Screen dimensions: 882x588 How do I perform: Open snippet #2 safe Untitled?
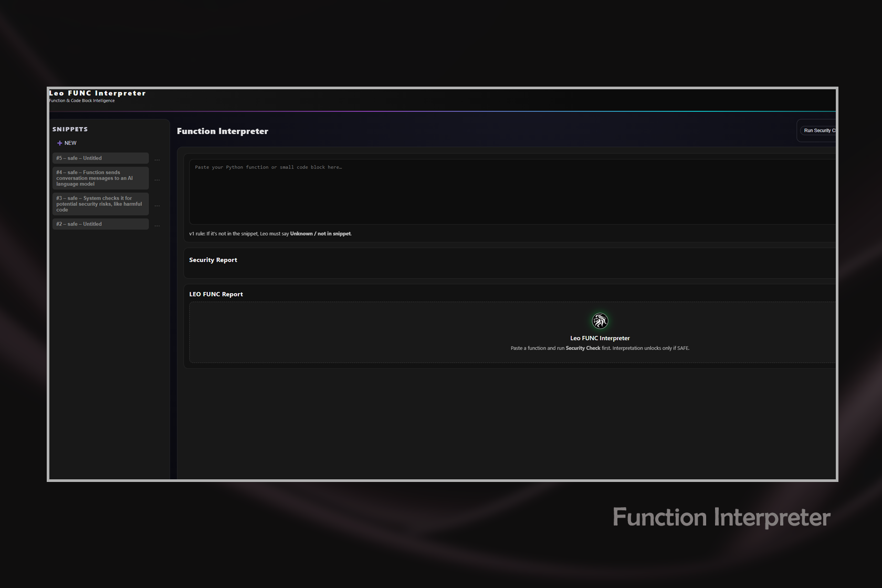point(100,224)
